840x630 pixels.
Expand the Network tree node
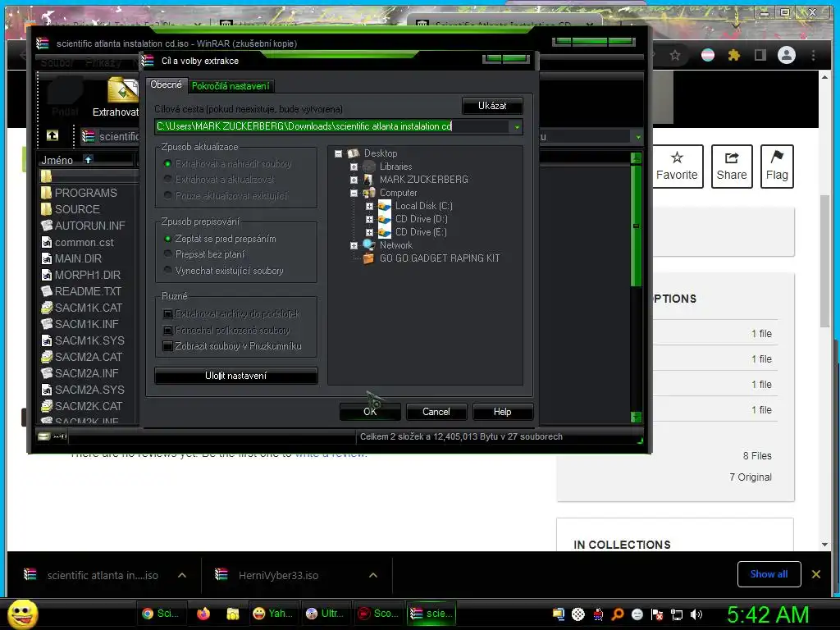(x=354, y=245)
